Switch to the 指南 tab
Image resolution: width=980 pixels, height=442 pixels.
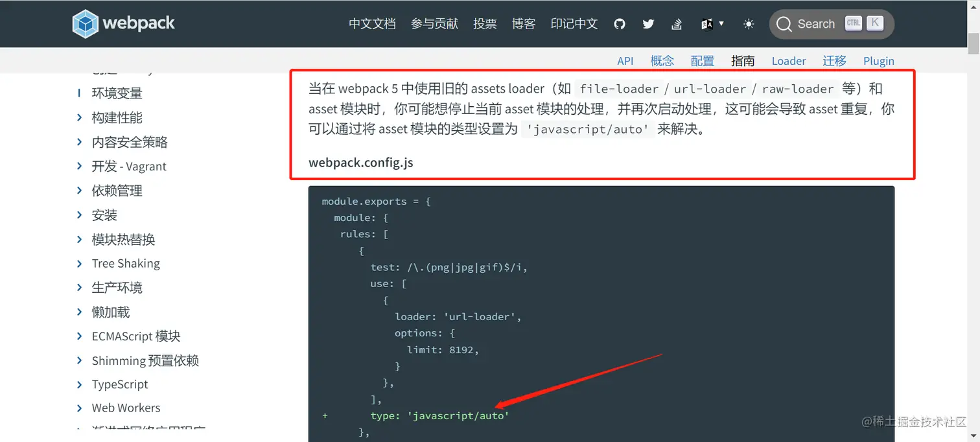(x=743, y=61)
